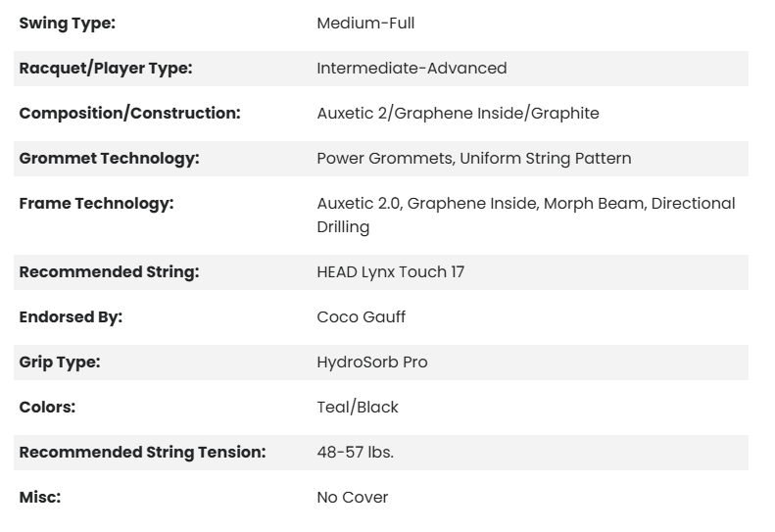Click the Recommended String label
Screen dimensions: 775x532
coord(109,272)
